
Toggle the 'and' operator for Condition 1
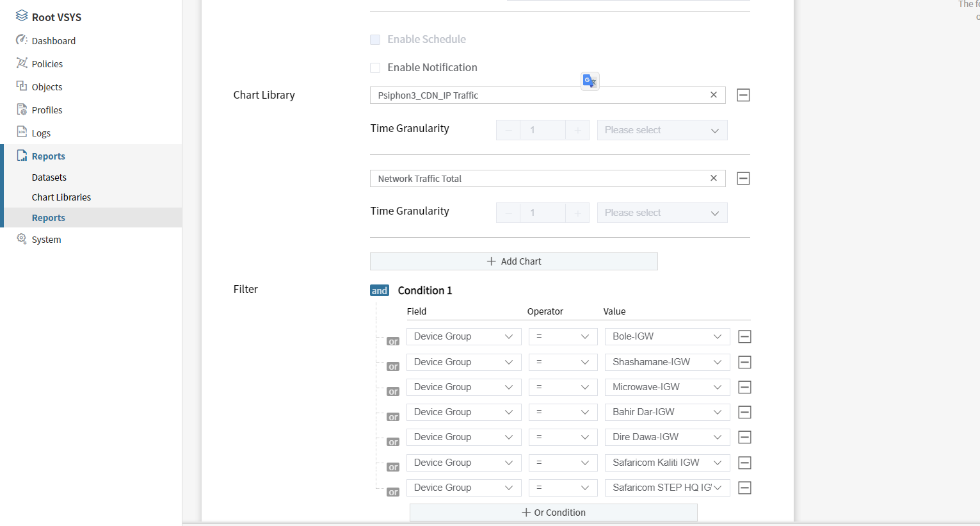379,291
